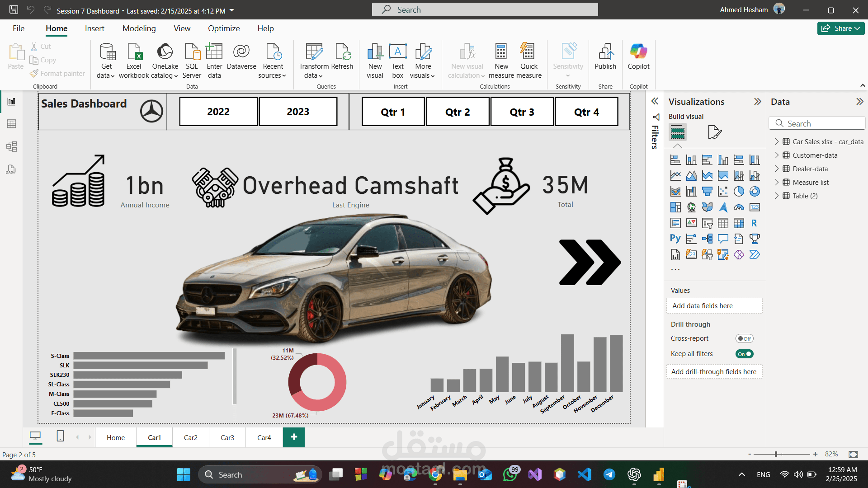Click the next page double-arrow button
Viewport: 868px width, 488px height.
click(x=590, y=262)
